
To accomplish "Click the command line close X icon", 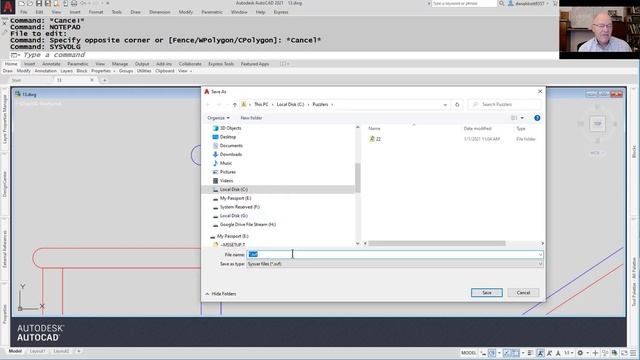I will pyautogui.click(x=4, y=24).
